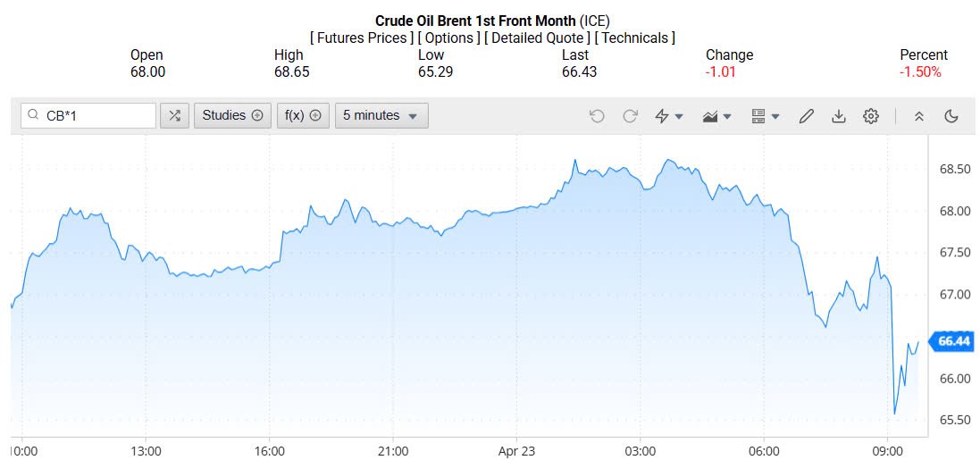
Task: Download the chart image
Action: [838, 116]
